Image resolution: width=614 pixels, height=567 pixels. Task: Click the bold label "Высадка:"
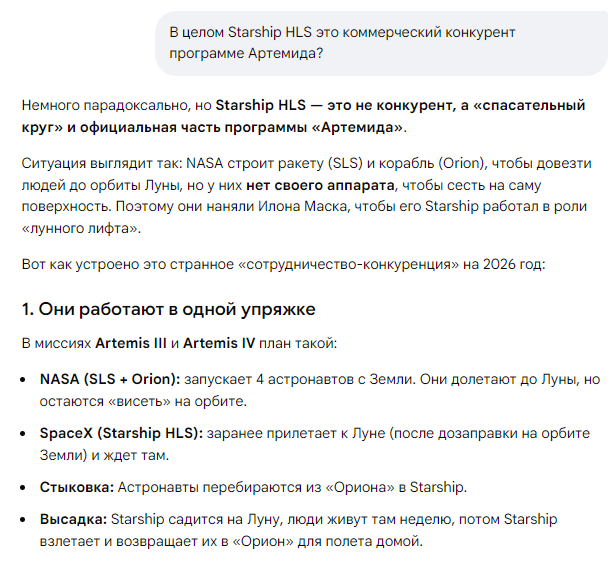(72, 520)
